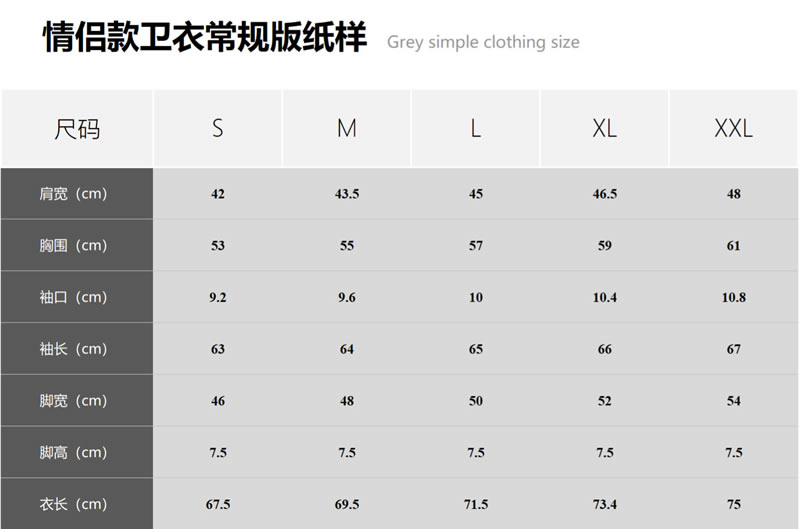
Task: Choose the XL size column header
Action: pyautogui.click(x=604, y=128)
